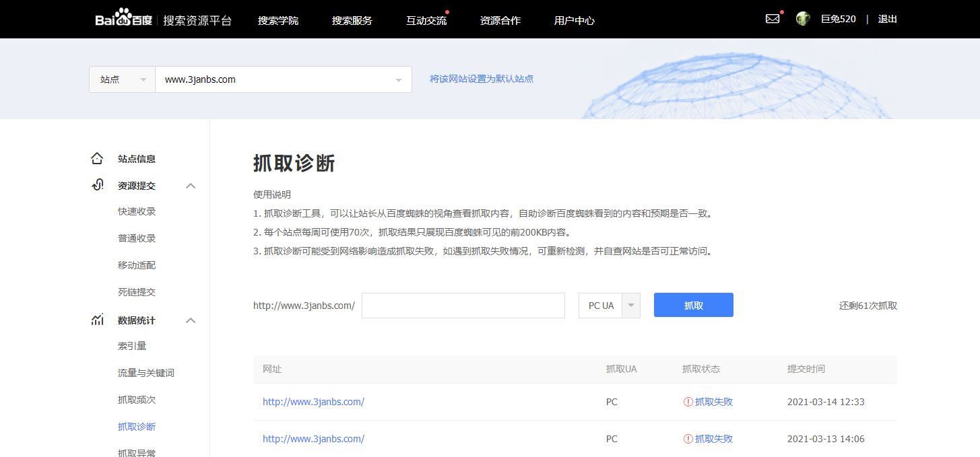
Task: Open the first http://www.3janbs.com/ result link
Action: click(x=313, y=401)
